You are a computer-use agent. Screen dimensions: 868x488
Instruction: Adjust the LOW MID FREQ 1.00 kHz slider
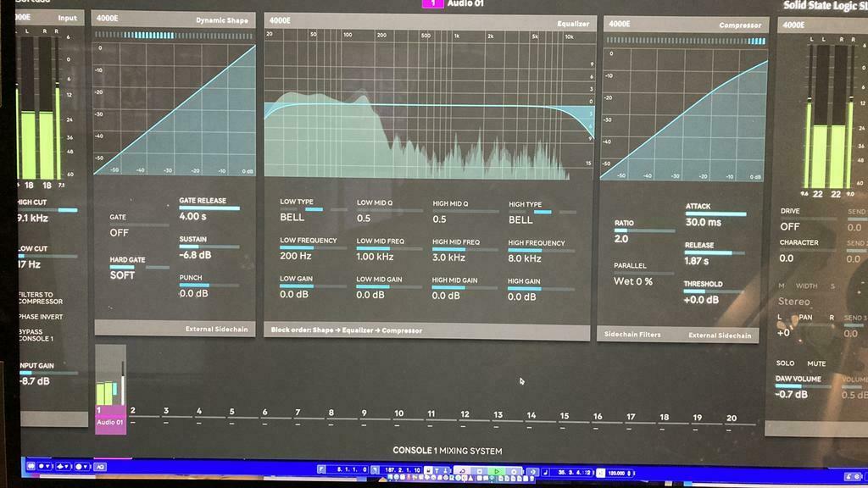click(389, 249)
